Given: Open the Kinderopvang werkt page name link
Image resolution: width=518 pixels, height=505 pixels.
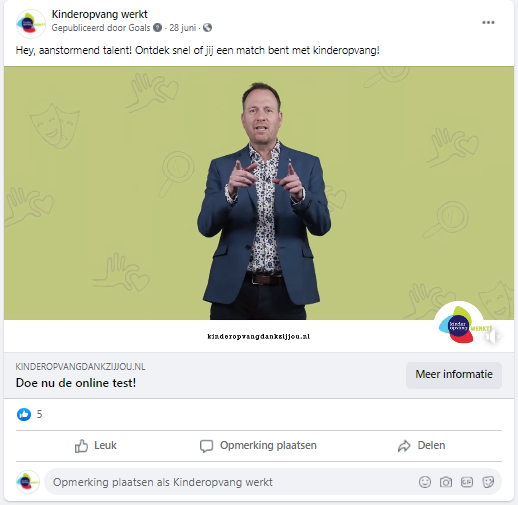Looking at the screenshot, I should tap(99, 14).
